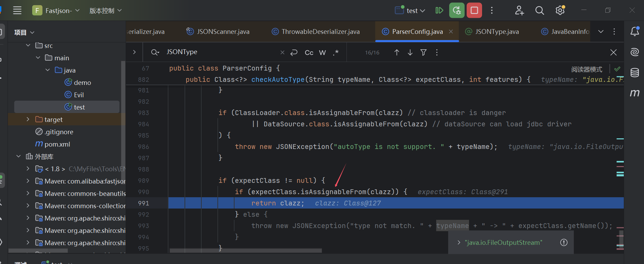Collapse the java folder
Image resolution: width=644 pixels, height=264 pixels.
tap(48, 70)
